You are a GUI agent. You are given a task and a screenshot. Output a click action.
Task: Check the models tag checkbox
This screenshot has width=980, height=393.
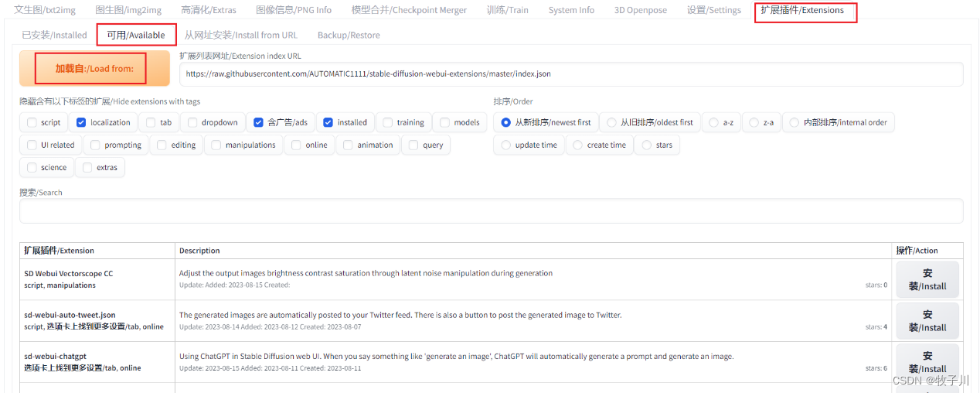tap(445, 122)
